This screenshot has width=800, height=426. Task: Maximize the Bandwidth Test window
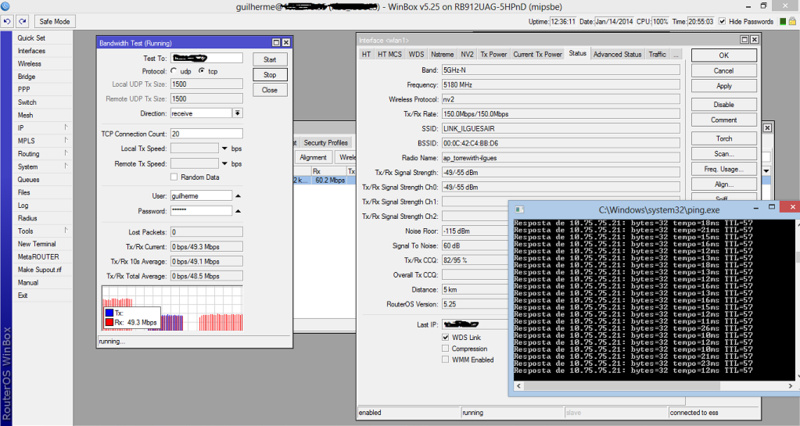[x=274, y=42]
